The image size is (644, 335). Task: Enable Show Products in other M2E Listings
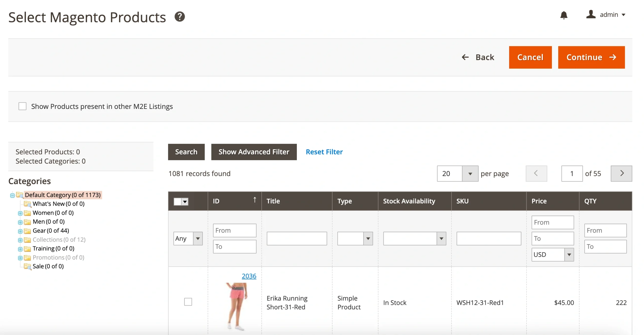(x=22, y=106)
